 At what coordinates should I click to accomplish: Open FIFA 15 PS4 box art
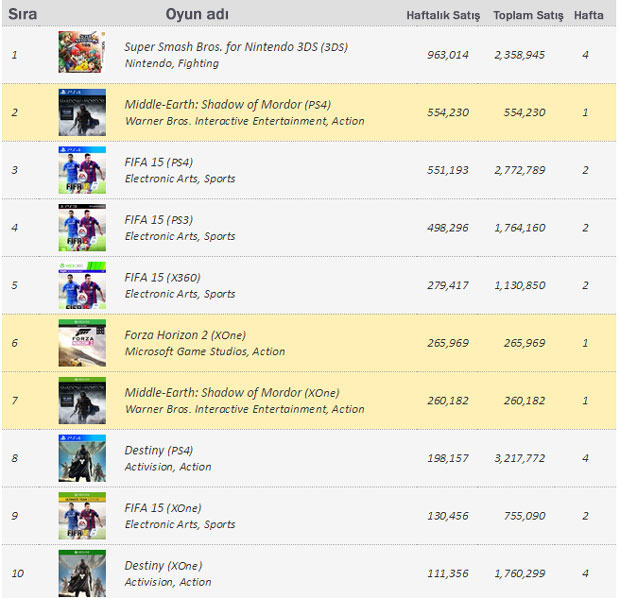coord(82,170)
